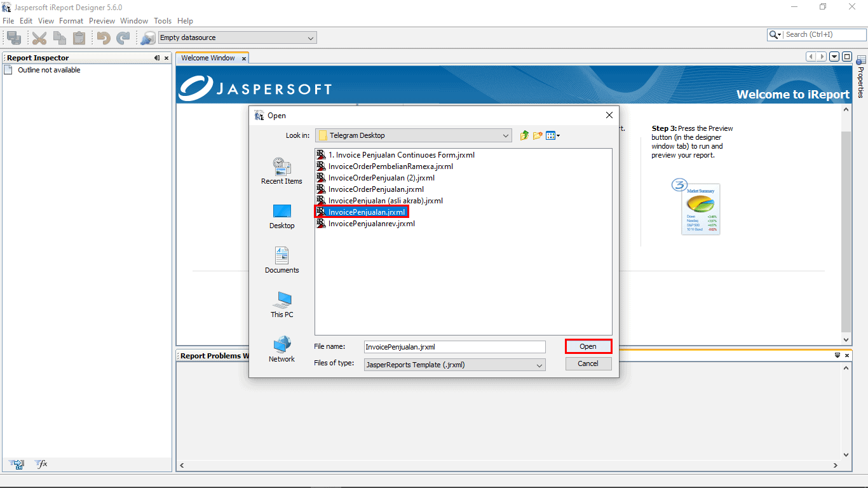
Task: Click the Redo arrow icon
Action: 123,38
